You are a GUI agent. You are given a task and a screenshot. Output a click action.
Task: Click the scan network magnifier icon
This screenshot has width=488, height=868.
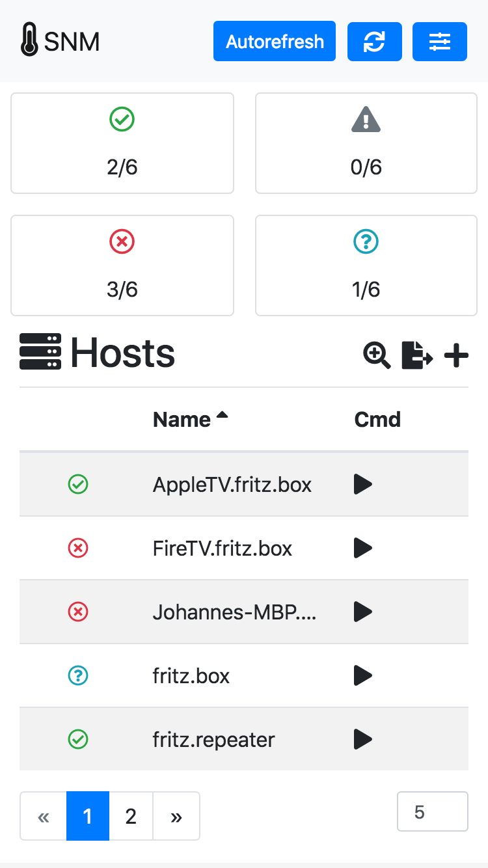point(376,355)
